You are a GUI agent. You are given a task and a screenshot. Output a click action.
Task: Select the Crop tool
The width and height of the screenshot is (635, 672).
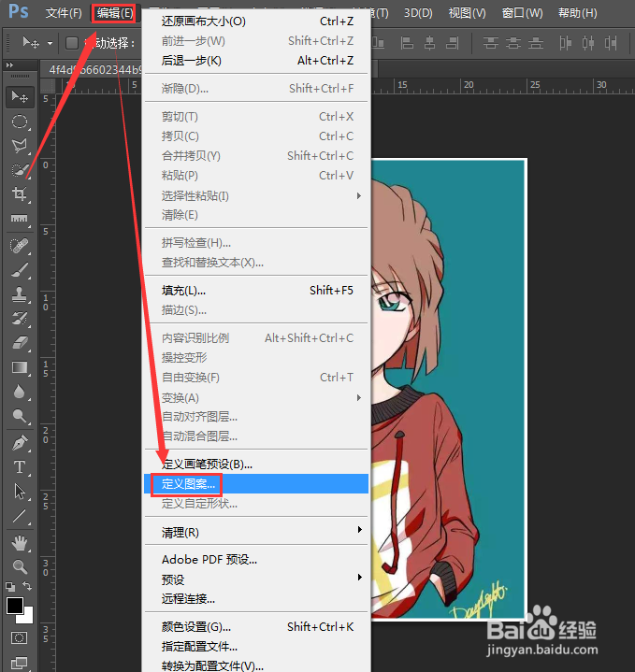click(20, 194)
